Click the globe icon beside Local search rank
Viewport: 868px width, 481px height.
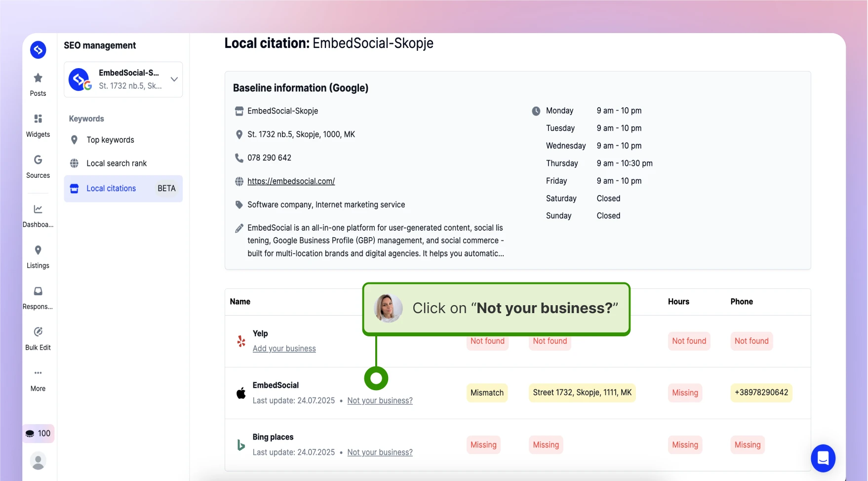[x=74, y=163]
